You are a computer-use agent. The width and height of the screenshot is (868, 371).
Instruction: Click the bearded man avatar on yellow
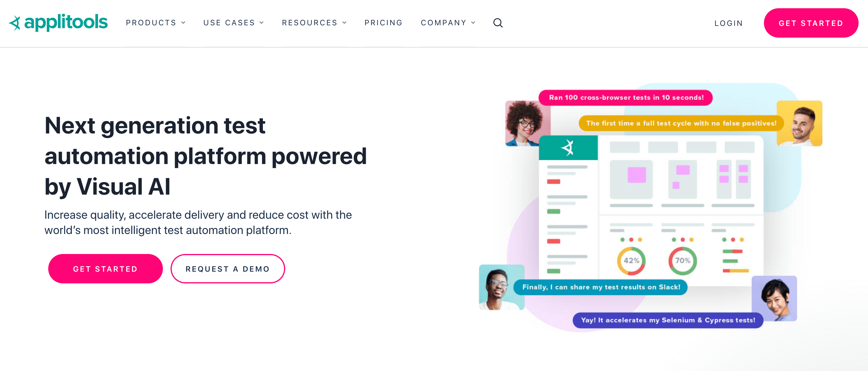799,123
